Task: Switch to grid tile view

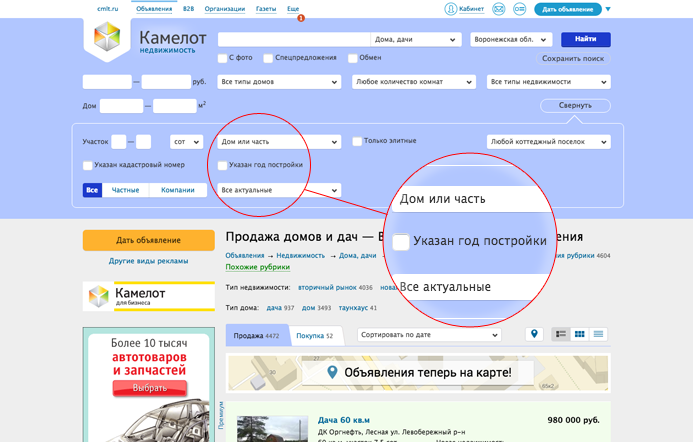Action: 579,334
